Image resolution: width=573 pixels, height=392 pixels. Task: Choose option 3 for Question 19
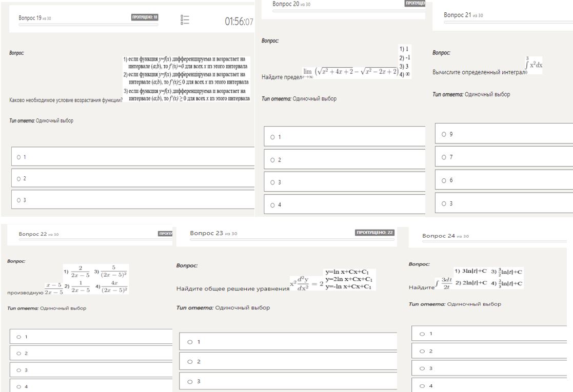point(19,200)
